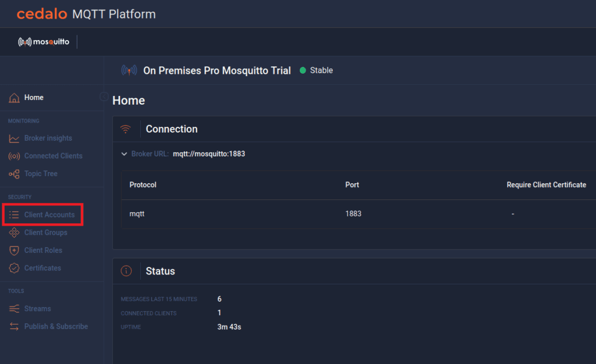Click the info icon on the Status panel
The height and width of the screenshot is (364, 596).
pyautogui.click(x=126, y=271)
